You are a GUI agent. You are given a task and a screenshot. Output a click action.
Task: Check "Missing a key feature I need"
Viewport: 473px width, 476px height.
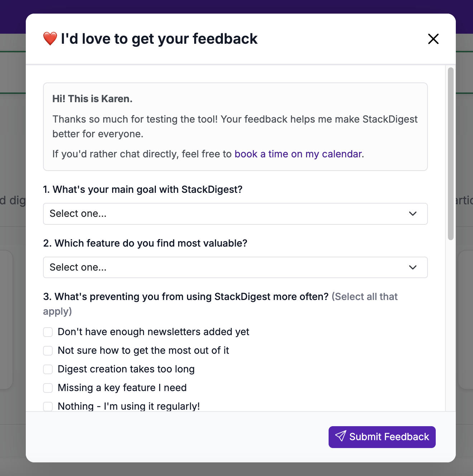click(x=48, y=388)
